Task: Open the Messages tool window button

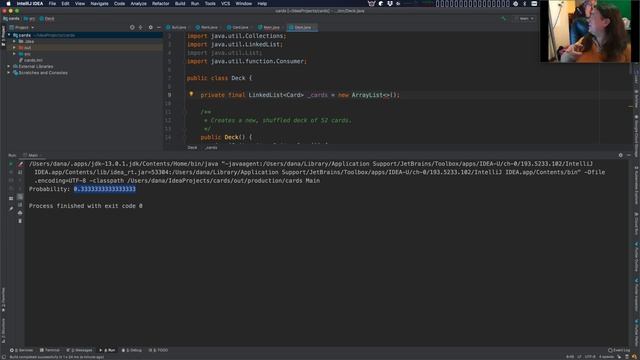Action: point(80,350)
